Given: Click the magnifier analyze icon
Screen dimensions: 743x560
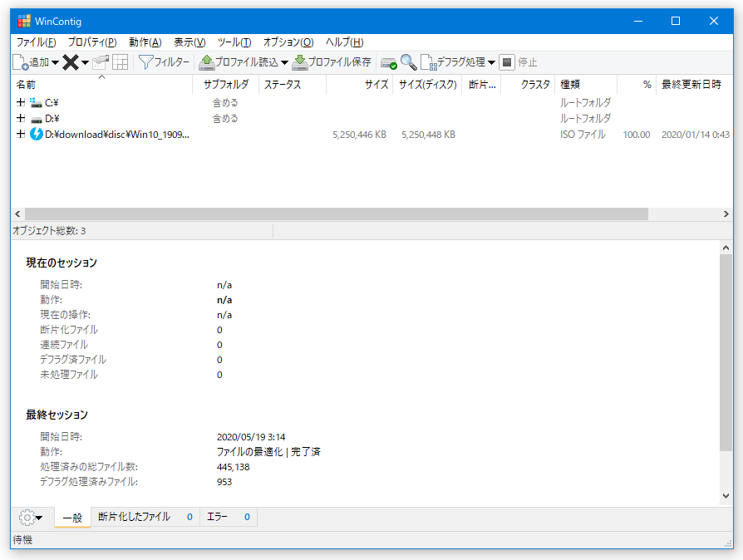Looking at the screenshot, I should coord(408,62).
